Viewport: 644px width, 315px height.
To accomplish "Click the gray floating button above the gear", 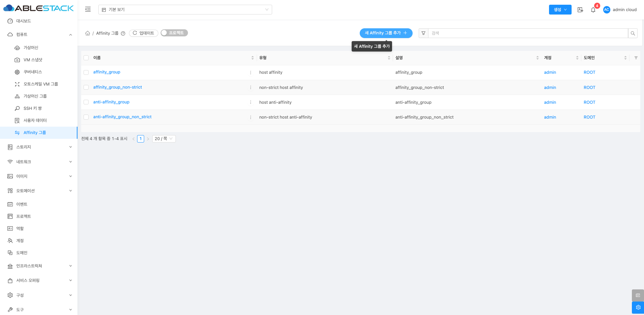I will click(638, 295).
